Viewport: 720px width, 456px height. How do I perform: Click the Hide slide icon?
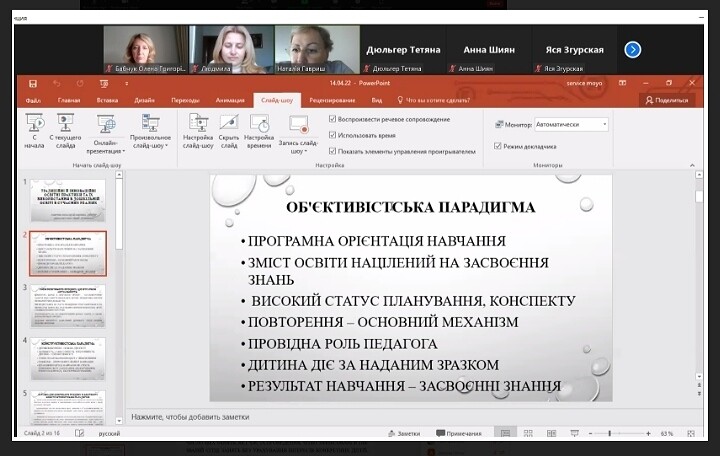[229, 130]
